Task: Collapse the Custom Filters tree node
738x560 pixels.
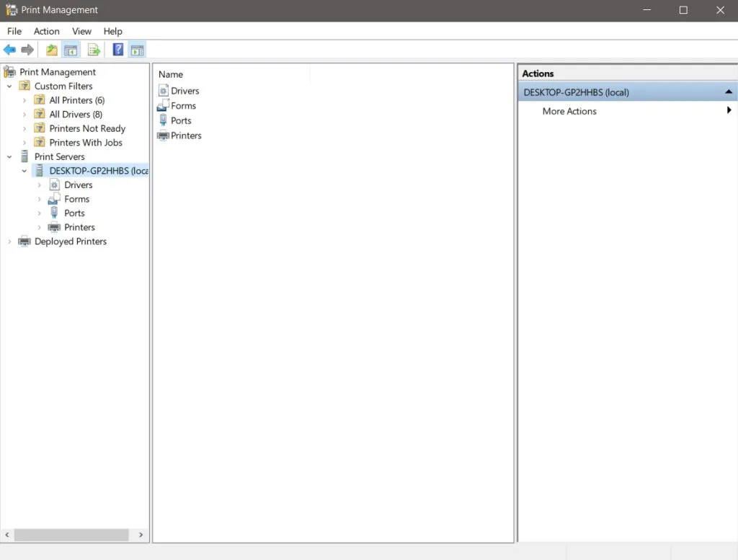Action: click(x=9, y=86)
